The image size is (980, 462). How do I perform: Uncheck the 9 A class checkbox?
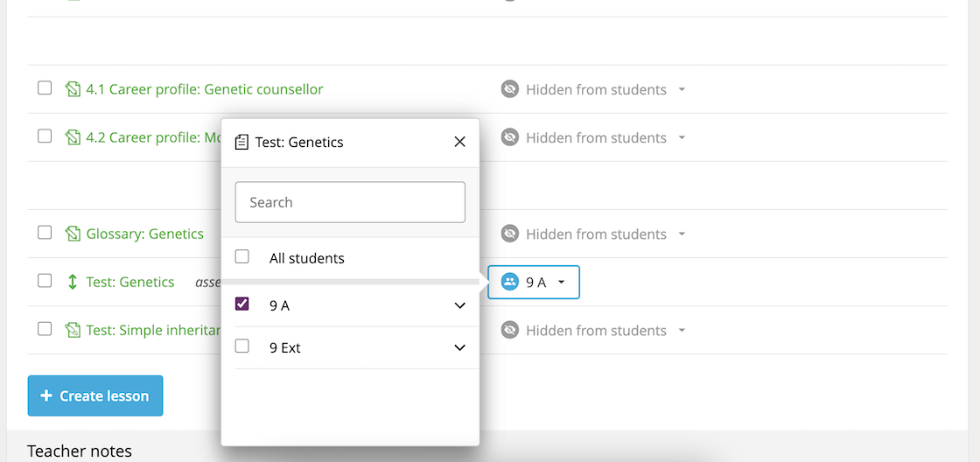coord(241,304)
